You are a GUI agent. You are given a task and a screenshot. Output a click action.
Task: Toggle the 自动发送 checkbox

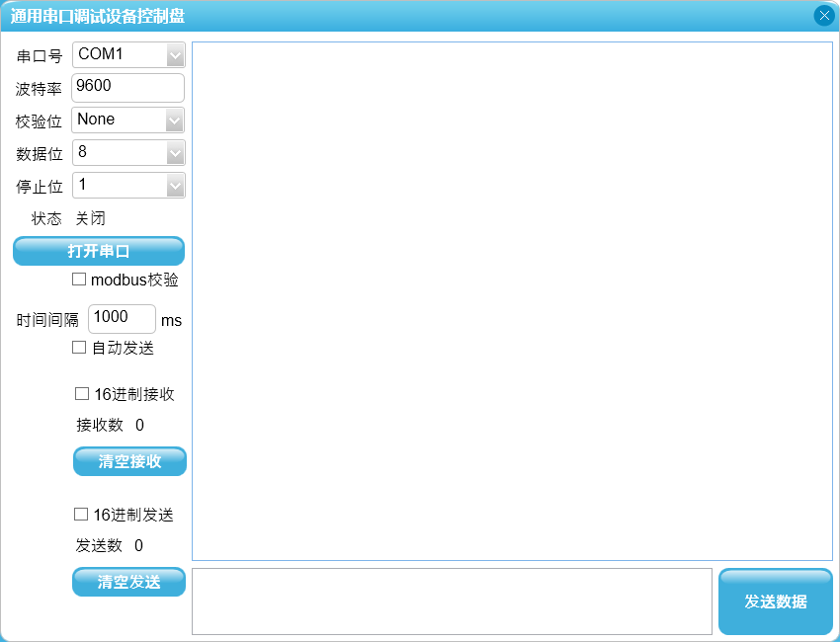tap(80, 348)
